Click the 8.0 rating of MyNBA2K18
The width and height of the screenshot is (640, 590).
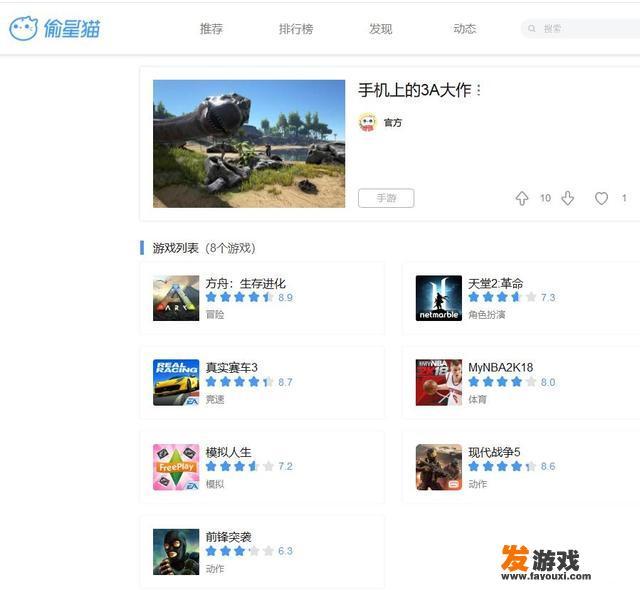point(548,382)
